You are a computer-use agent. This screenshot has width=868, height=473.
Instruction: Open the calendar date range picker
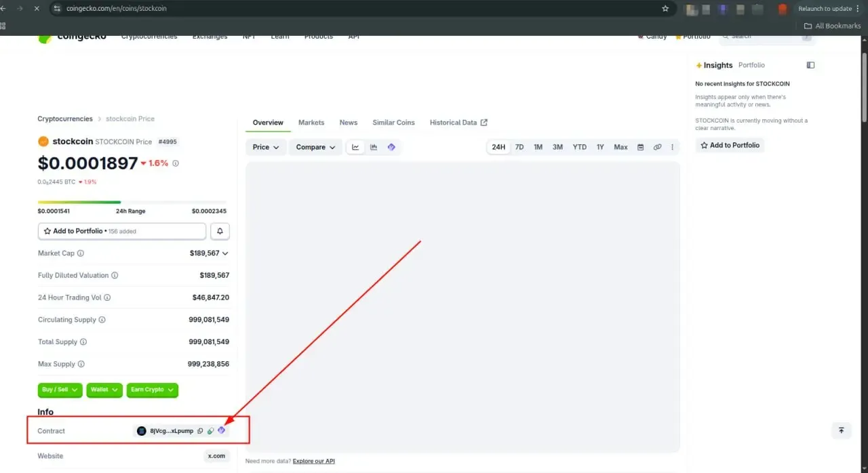[x=640, y=147]
